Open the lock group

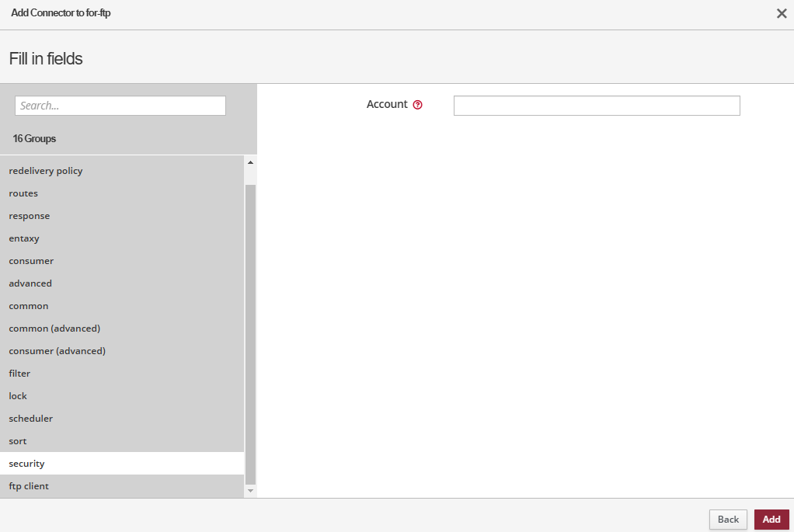click(18, 396)
